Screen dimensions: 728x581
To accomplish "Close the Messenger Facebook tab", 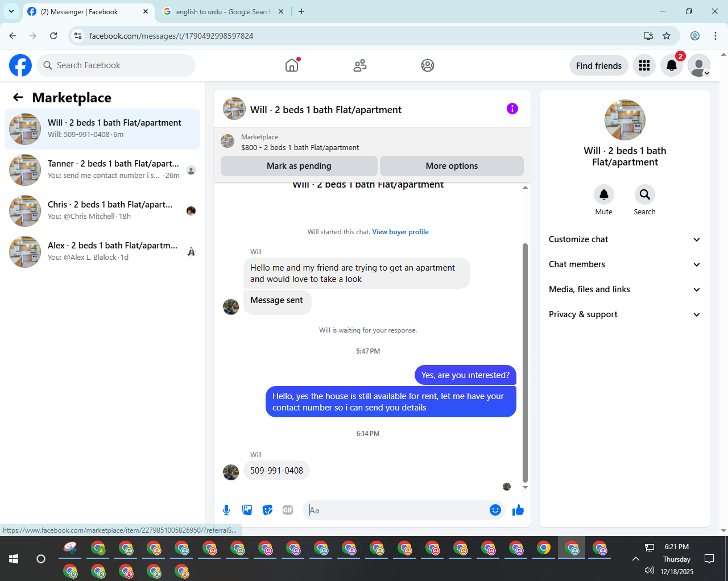I will [x=146, y=11].
